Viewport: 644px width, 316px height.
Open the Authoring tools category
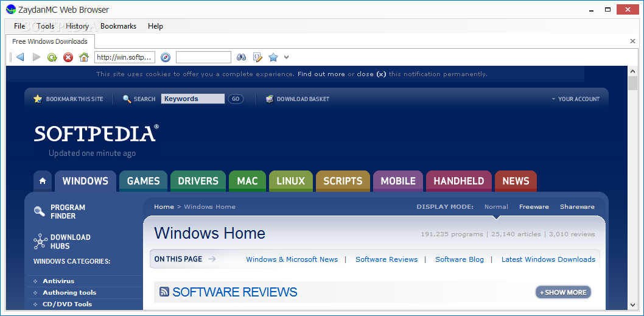(69, 293)
